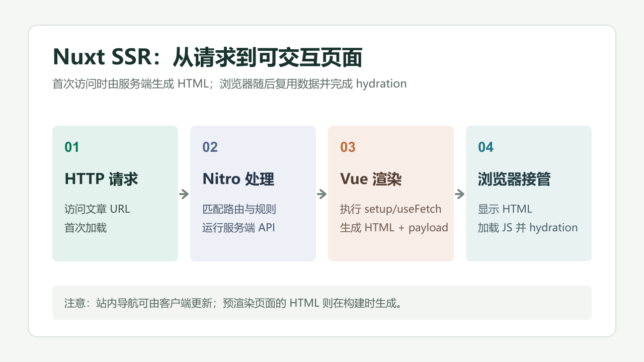Select the heading "浏览器接管"
The height and width of the screenshot is (362, 644).
click(x=514, y=179)
